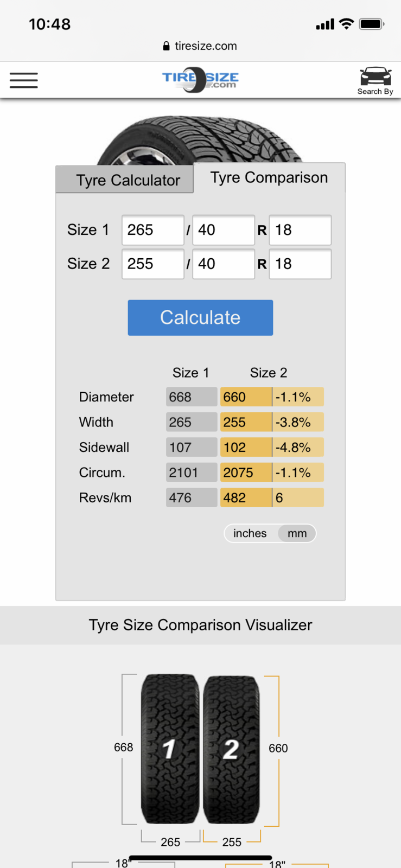Image resolution: width=401 pixels, height=868 pixels.
Task: Switch units to mm
Action: (x=297, y=533)
